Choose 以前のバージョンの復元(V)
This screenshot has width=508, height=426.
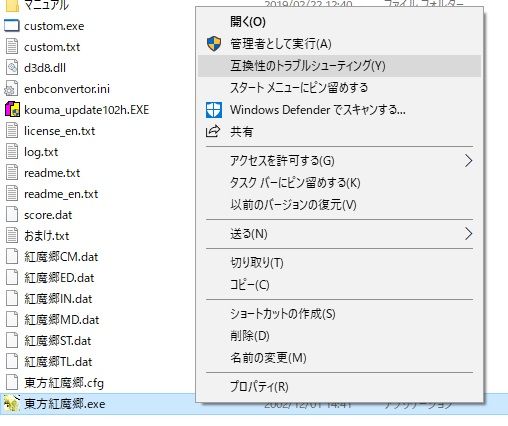pyautogui.click(x=339, y=205)
